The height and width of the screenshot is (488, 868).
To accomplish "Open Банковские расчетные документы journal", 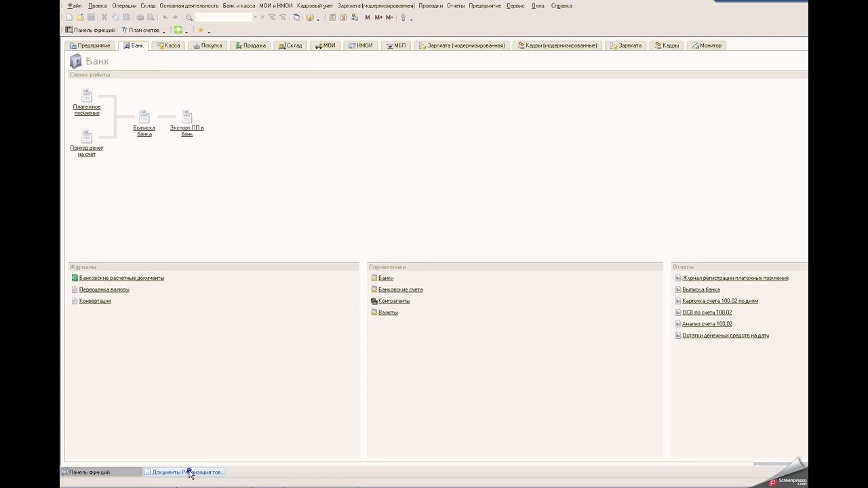I will [121, 278].
